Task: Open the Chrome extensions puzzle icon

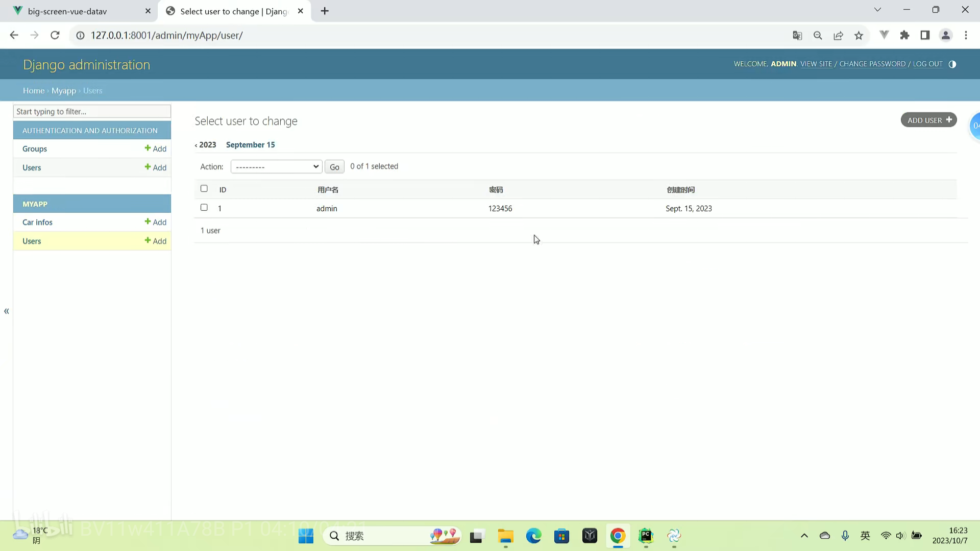Action: 904,35
